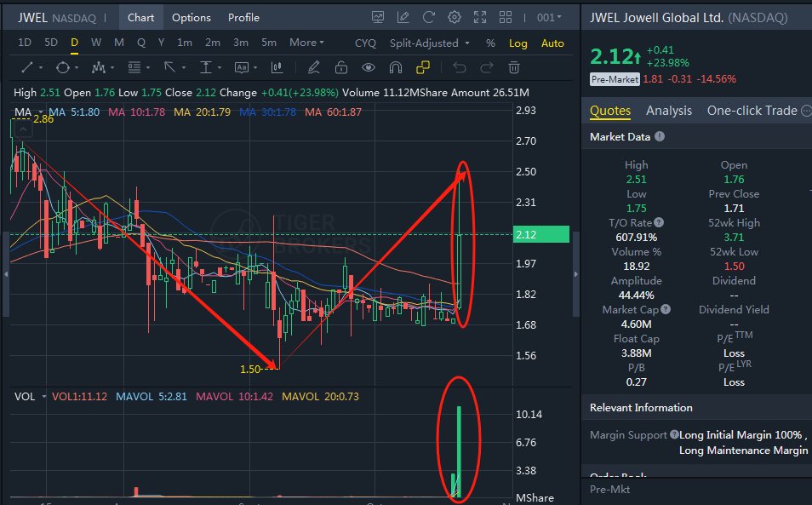Toggle the lock drawings icon
The width and height of the screenshot is (812, 505).
point(340,67)
